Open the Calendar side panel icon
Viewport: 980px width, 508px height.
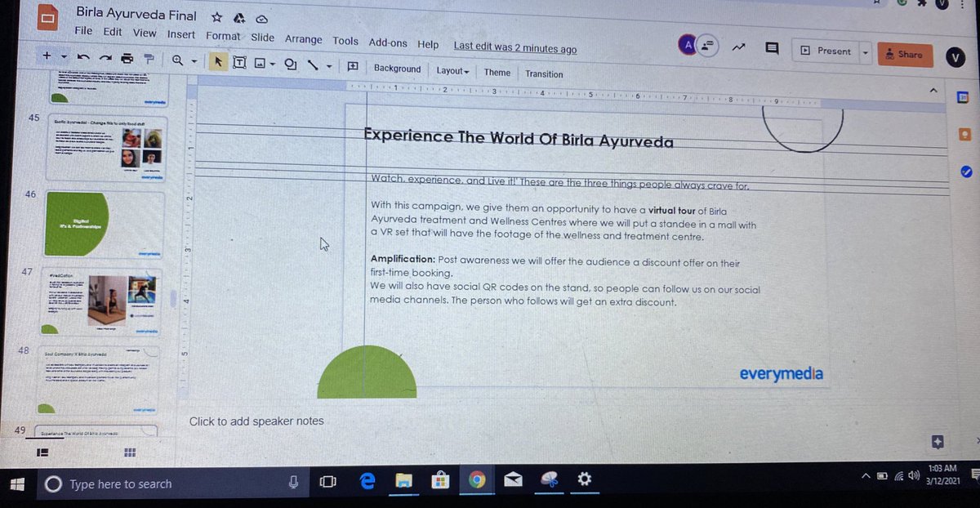[x=962, y=96]
